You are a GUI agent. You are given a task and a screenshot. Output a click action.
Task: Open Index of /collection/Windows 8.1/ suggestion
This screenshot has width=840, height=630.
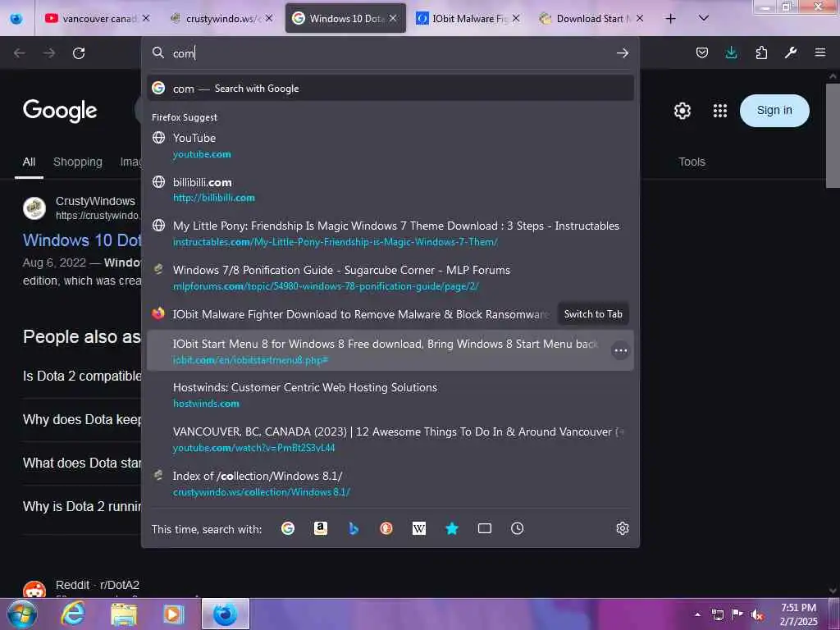pos(390,483)
